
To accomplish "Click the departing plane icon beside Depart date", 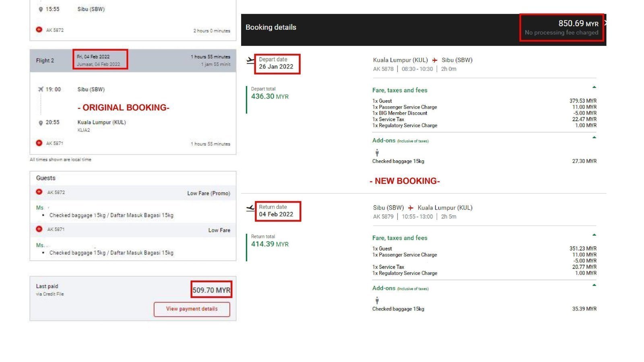I will [250, 60].
